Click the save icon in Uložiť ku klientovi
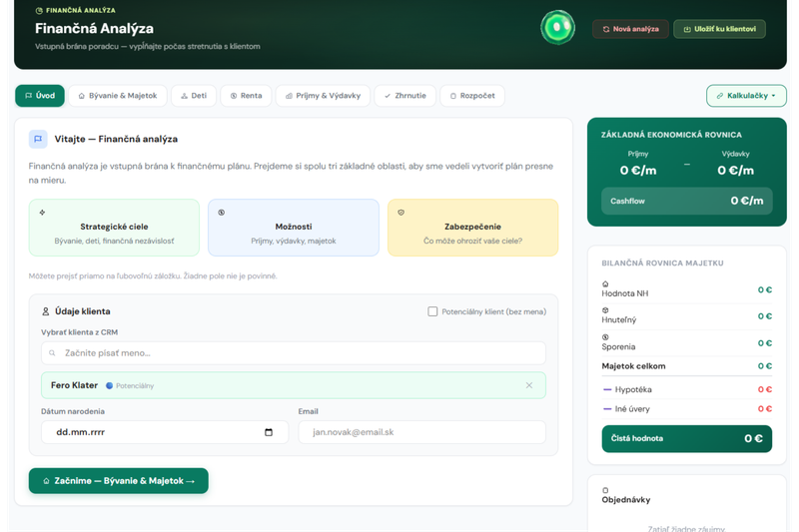799x532 pixels. 687,29
